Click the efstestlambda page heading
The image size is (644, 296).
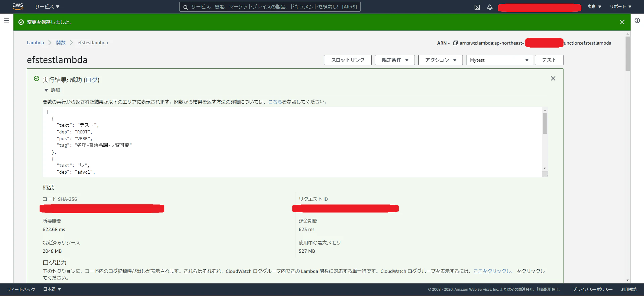(57, 60)
